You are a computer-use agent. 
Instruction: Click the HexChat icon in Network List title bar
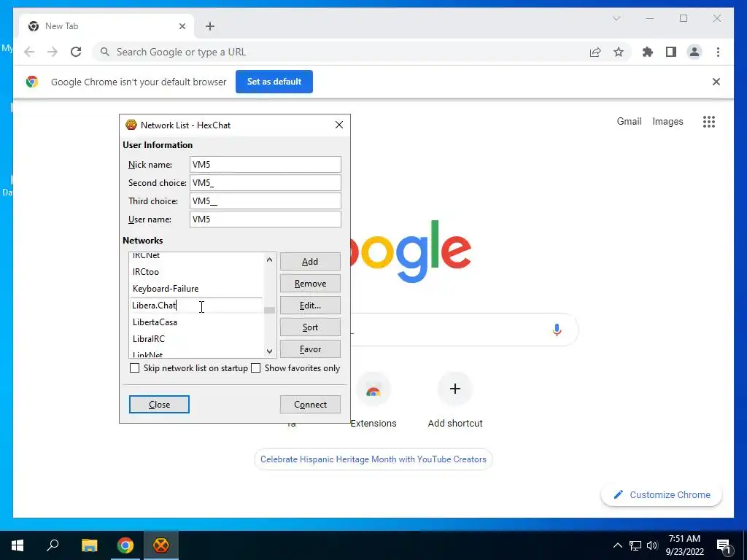(x=131, y=125)
